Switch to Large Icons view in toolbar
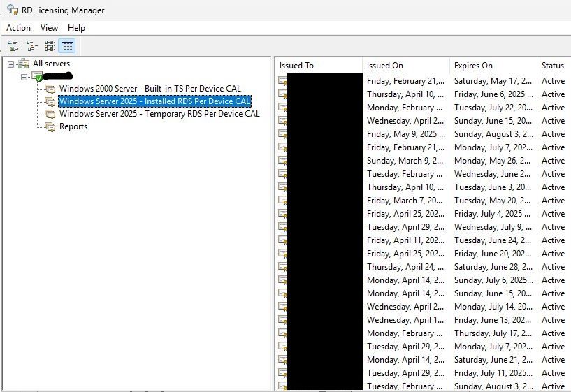The height and width of the screenshot is (392, 571). coord(14,46)
